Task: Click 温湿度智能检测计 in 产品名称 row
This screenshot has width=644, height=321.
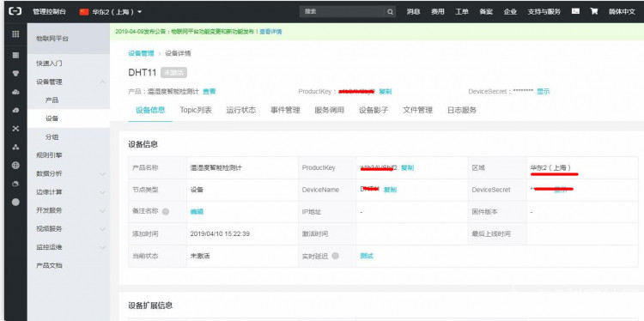Action: pos(216,167)
